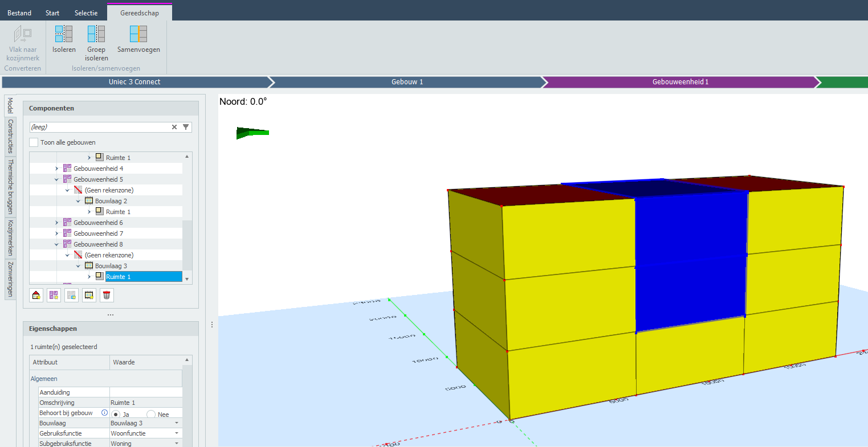Delete selected component with trash icon

pyautogui.click(x=107, y=295)
